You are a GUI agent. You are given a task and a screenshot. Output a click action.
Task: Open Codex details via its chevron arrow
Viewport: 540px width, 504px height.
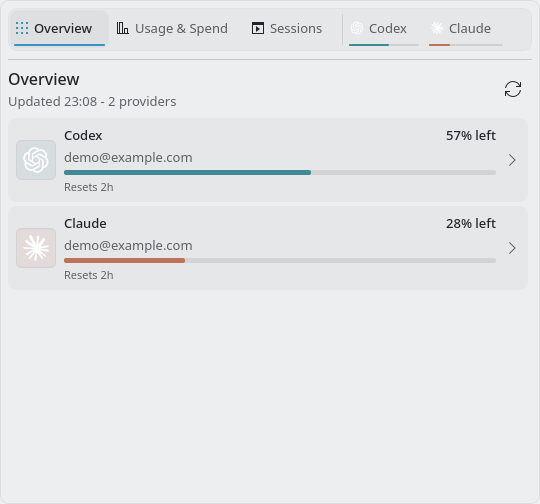(512, 160)
